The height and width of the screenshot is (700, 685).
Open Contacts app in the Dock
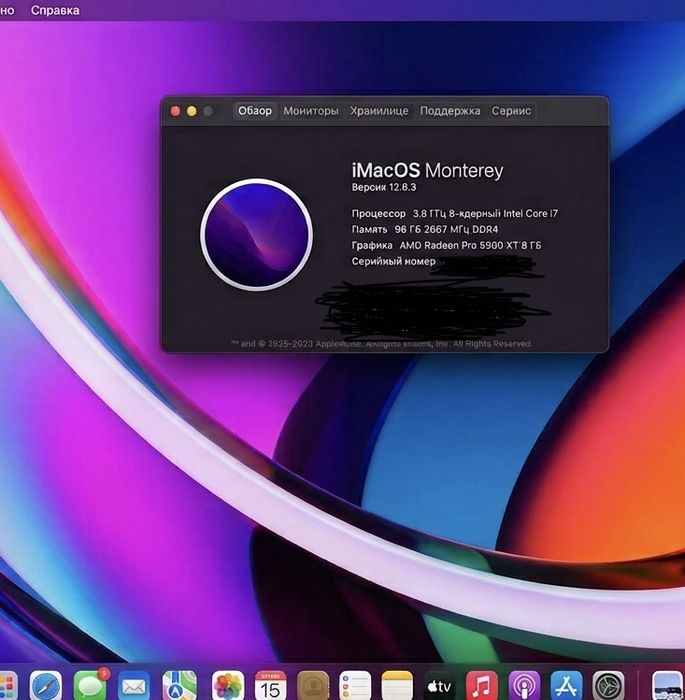(x=313, y=686)
